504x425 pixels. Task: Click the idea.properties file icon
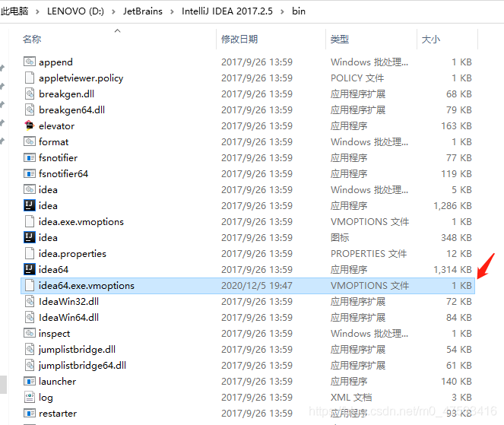point(30,253)
